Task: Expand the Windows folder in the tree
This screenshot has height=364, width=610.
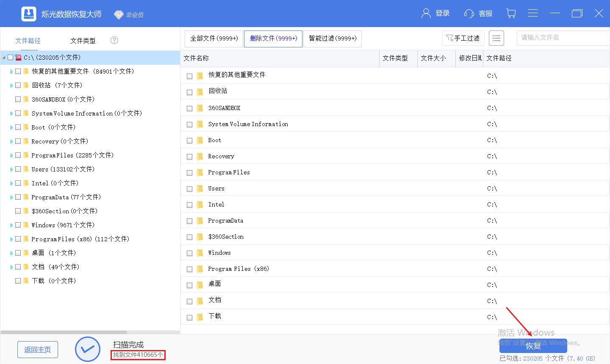Action: (x=11, y=225)
